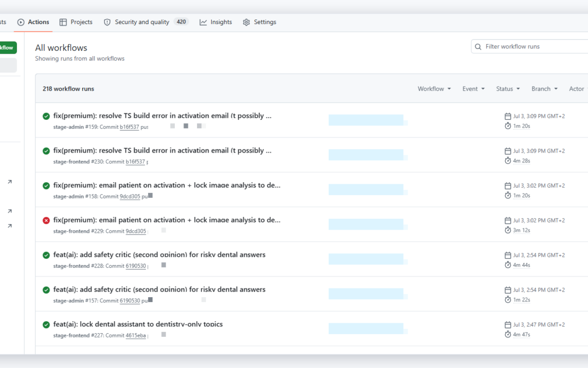Click the Projects table icon
588x368 pixels.
pyautogui.click(x=63, y=22)
